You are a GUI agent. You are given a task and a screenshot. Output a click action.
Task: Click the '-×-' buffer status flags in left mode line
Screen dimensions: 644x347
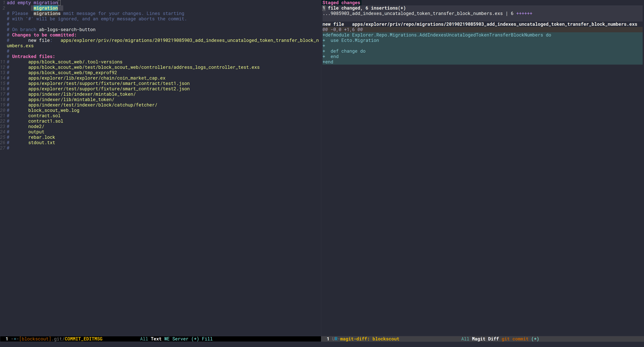click(15, 339)
